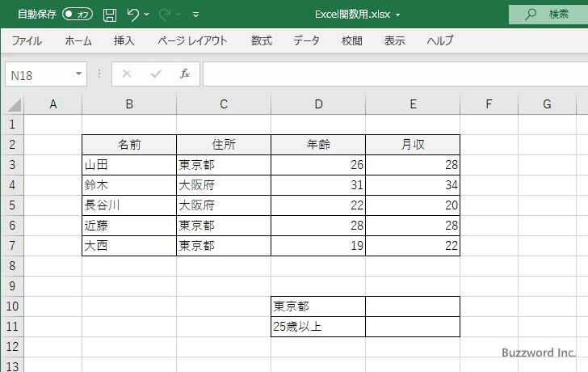Select column B header
This screenshot has height=372, width=588.
point(129,104)
